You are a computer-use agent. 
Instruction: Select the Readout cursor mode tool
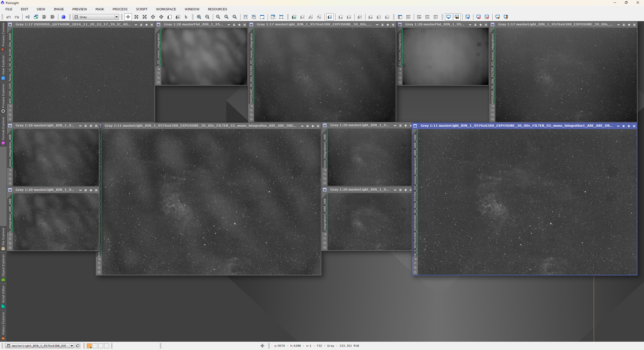128,17
